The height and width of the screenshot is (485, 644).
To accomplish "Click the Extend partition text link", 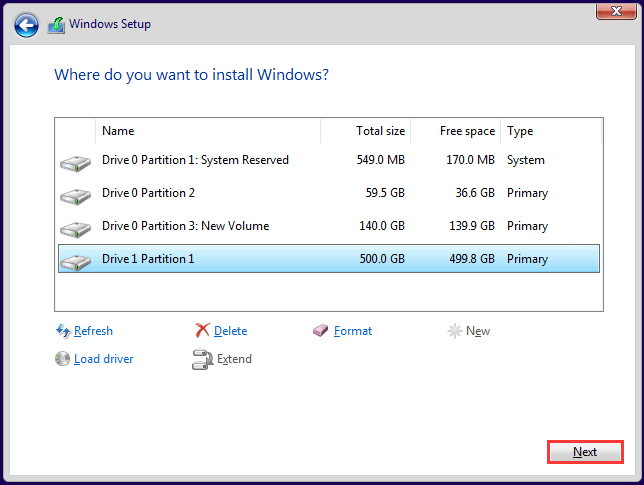I will (234, 359).
